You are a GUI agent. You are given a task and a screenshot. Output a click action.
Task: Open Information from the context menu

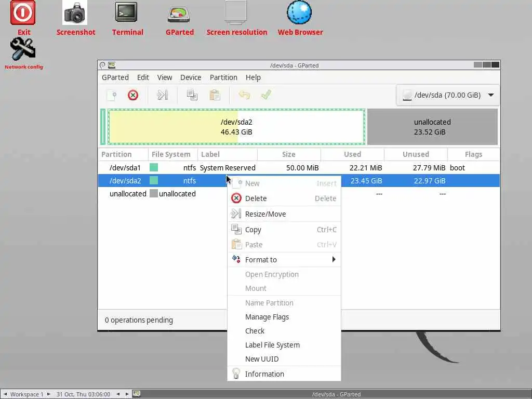(x=284, y=374)
